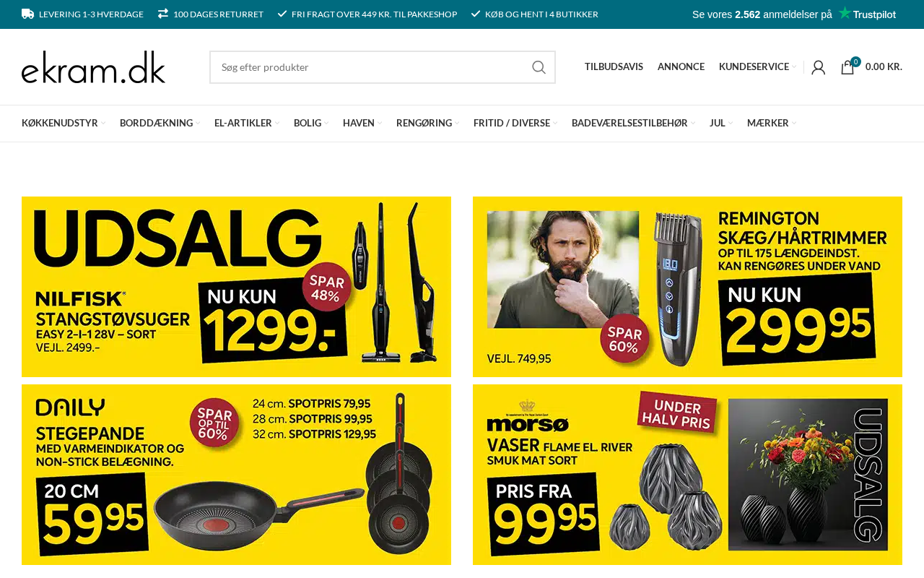Open the Nilfisk stangstøvsuger Udsalg banner
This screenshot has height=578, width=924.
tap(236, 287)
